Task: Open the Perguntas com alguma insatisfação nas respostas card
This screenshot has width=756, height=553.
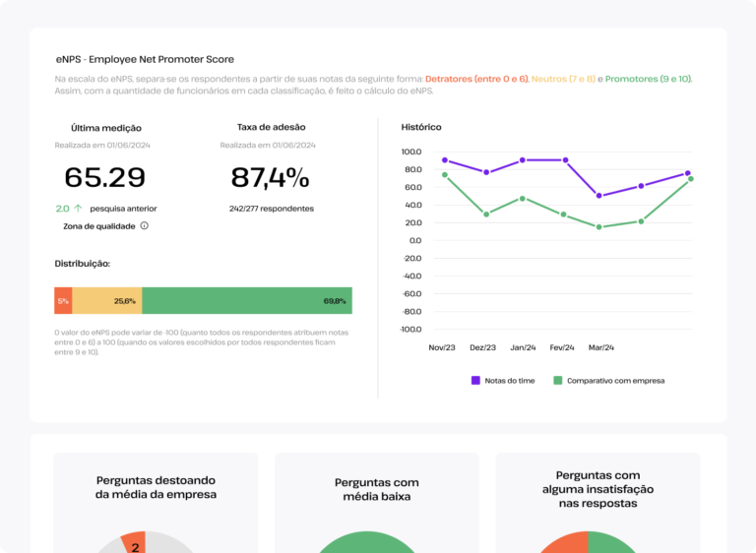Action: pos(598,503)
